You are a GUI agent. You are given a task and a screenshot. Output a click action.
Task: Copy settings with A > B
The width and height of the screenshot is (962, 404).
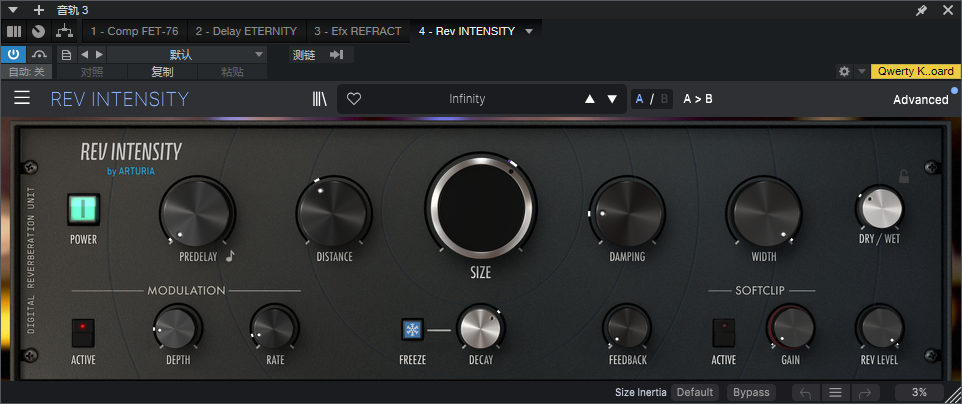click(x=698, y=99)
